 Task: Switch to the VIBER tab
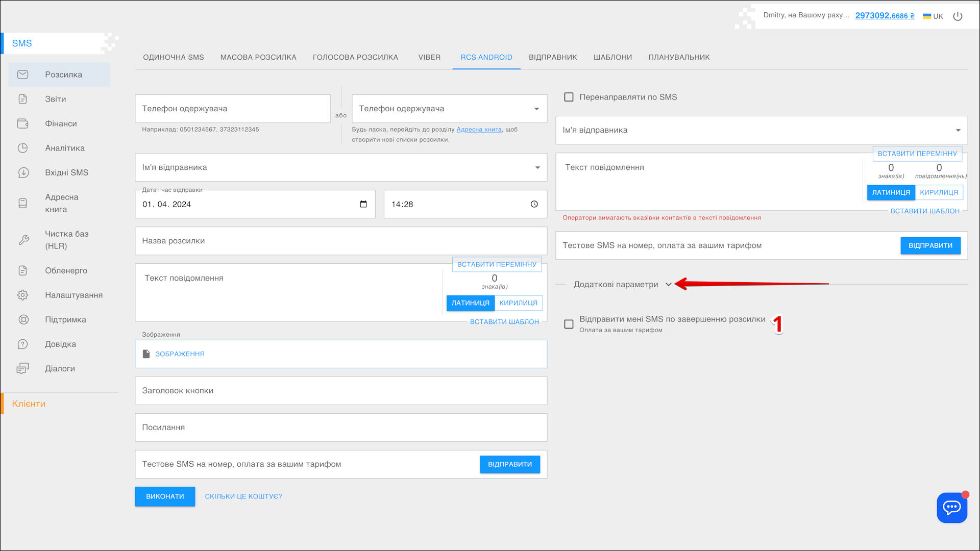[x=429, y=57]
